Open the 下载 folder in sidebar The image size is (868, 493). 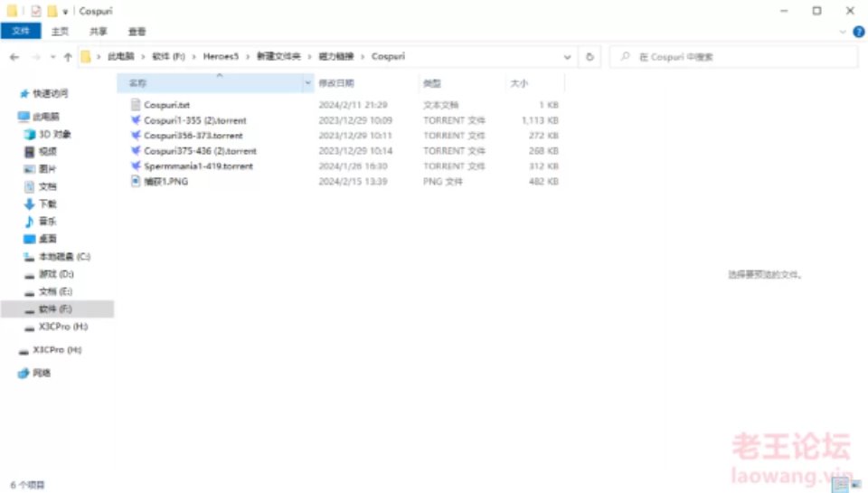[48, 204]
